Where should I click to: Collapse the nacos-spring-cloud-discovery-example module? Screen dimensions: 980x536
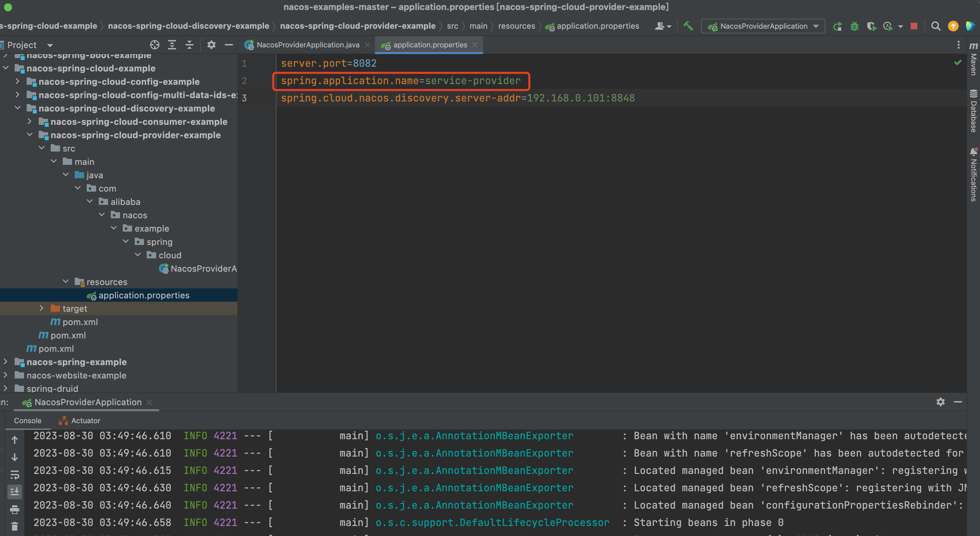click(x=17, y=108)
